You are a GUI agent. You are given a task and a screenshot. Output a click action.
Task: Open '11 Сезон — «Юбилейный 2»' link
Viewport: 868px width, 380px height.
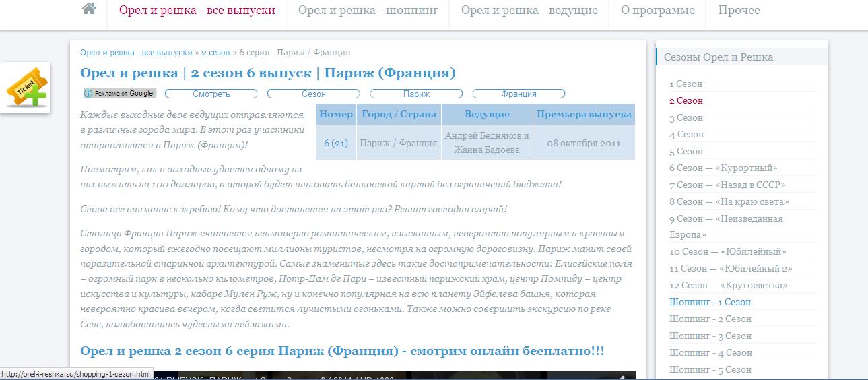click(x=731, y=269)
